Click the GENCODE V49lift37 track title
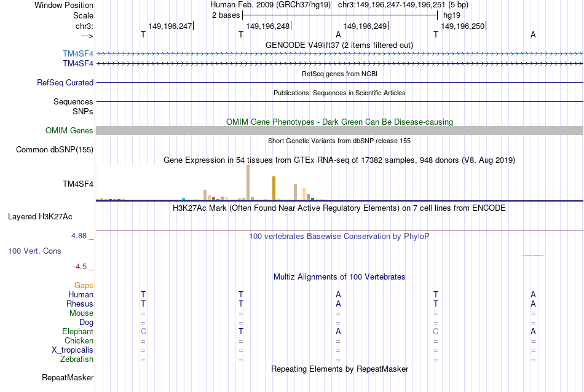The width and height of the screenshot is (584, 392). pos(339,45)
